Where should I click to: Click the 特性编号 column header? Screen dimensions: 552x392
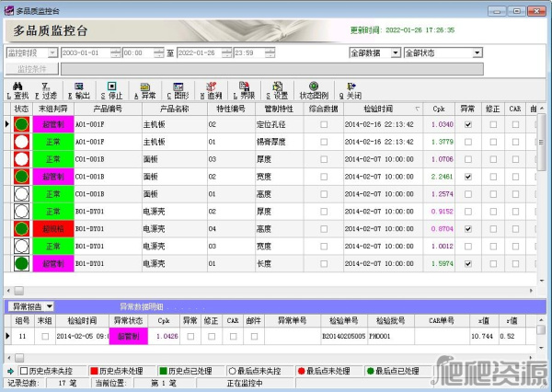[x=231, y=109]
